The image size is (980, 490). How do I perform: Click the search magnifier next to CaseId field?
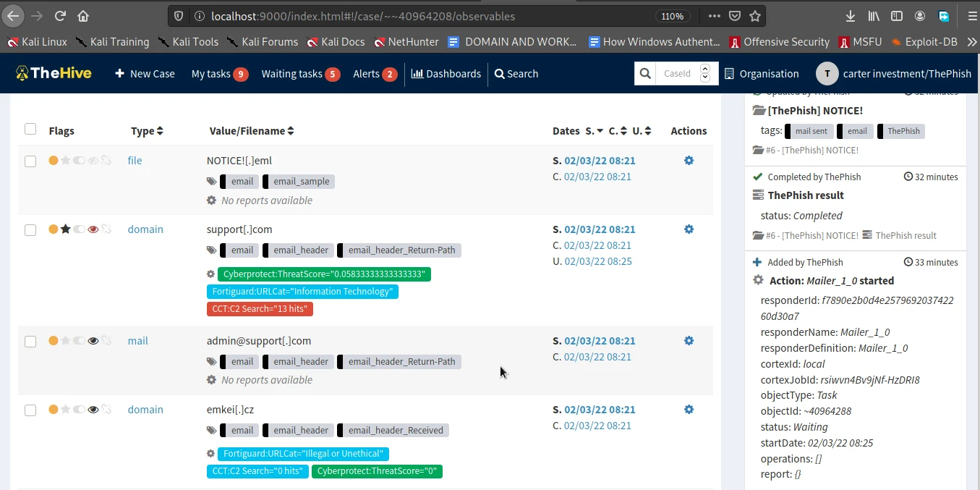[x=645, y=73]
